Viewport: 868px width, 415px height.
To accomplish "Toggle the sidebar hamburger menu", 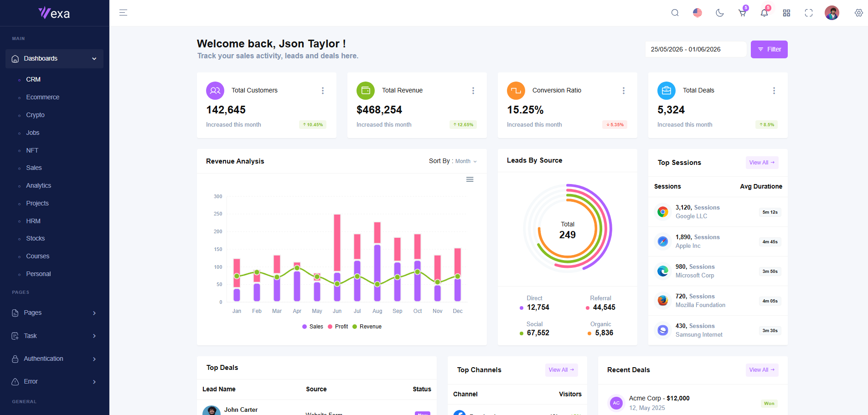I will [123, 13].
